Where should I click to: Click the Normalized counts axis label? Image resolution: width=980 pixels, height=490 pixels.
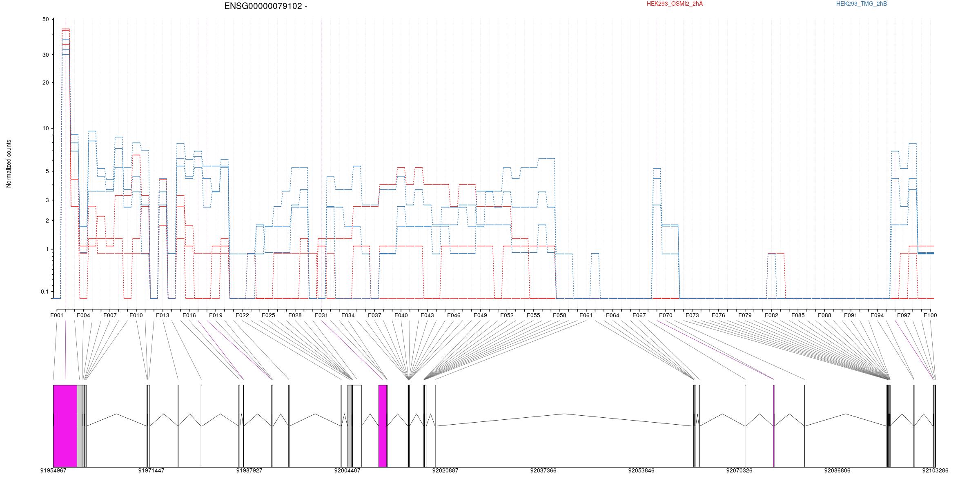pos(9,164)
